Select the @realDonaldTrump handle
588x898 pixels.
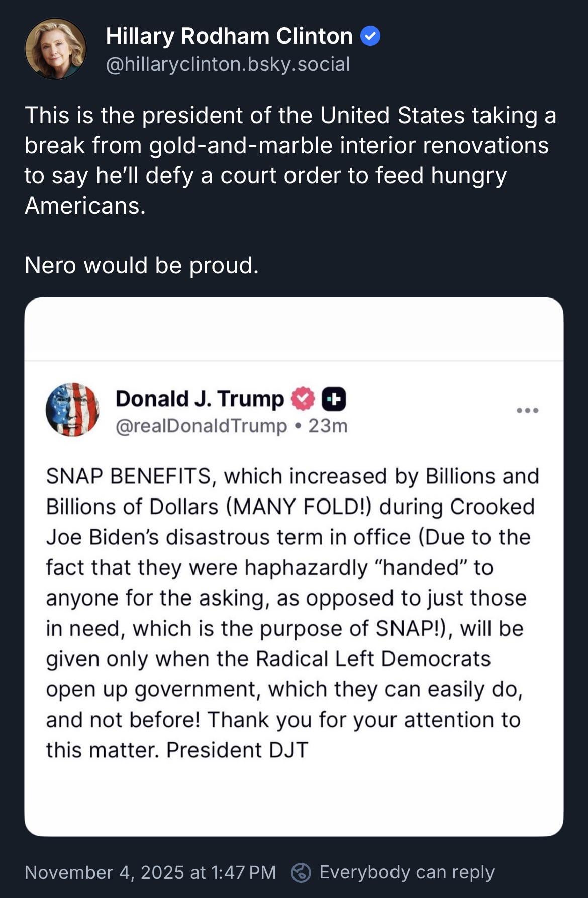(x=201, y=426)
